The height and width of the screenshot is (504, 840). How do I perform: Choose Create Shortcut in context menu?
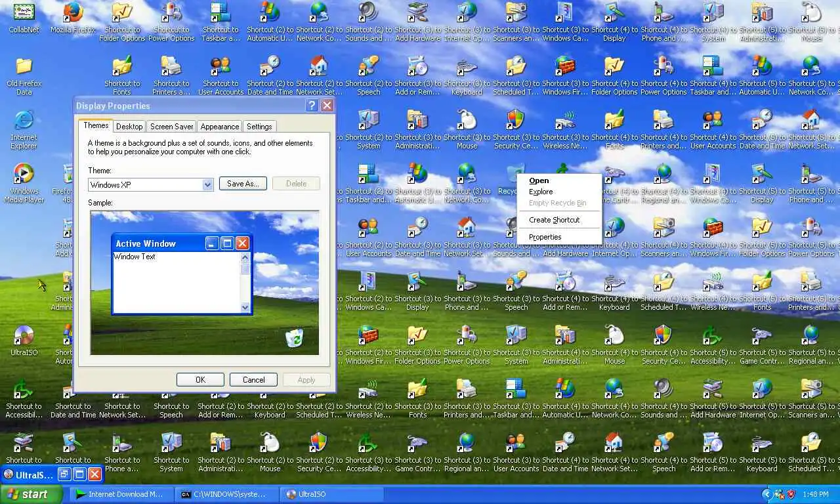[x=559, y=220]
